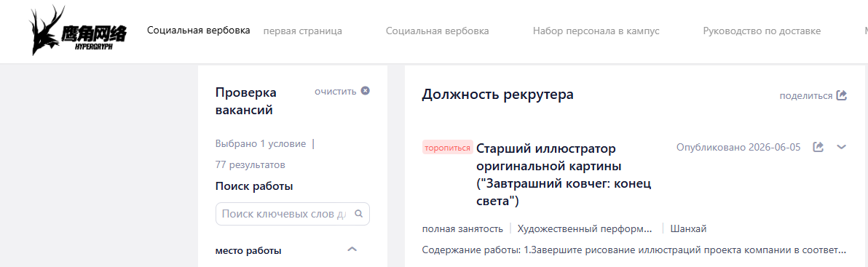Open Руководство по доставке menu item
The image size is (868, 267).
click(762, 31)
